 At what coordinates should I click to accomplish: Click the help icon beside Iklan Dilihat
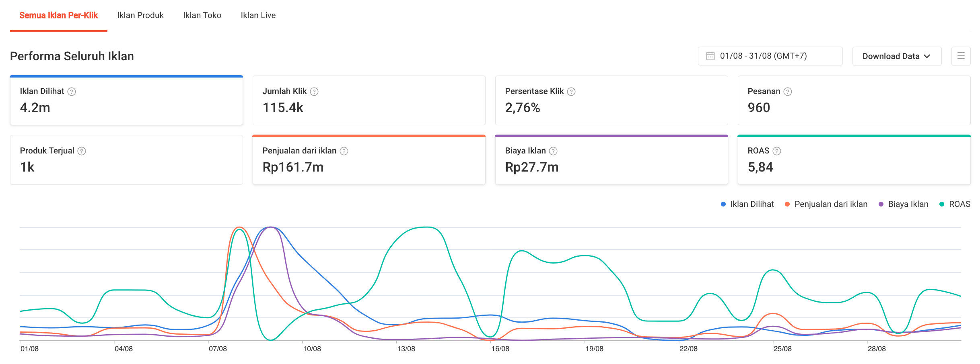point(72,92)
